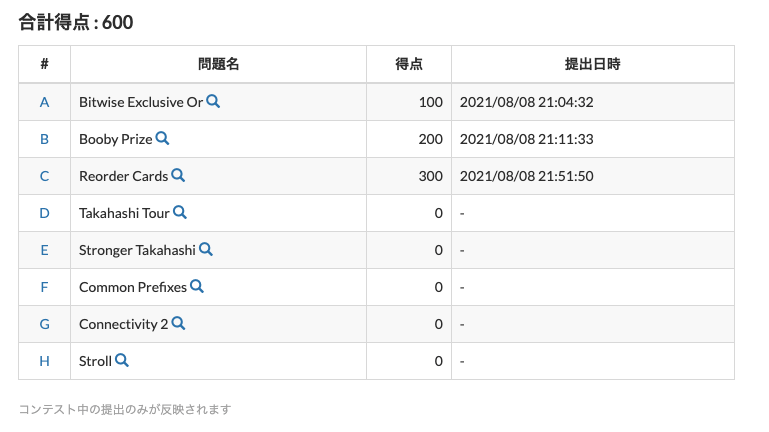Select the Stroll problem name
Screen dimensions: 769x432
pos(96,361)
